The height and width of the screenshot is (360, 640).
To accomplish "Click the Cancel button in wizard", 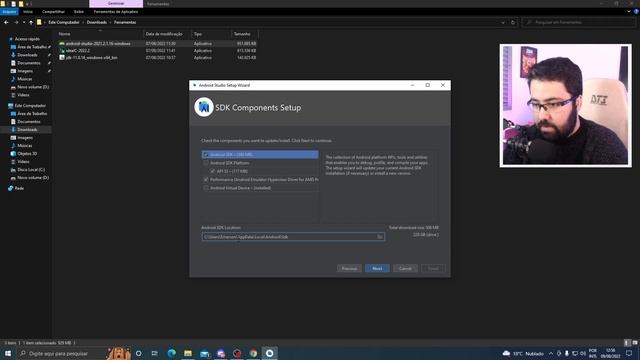I will 405,269.
